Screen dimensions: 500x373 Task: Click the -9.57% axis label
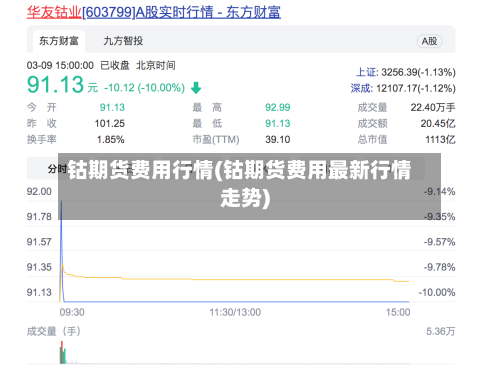439,242
